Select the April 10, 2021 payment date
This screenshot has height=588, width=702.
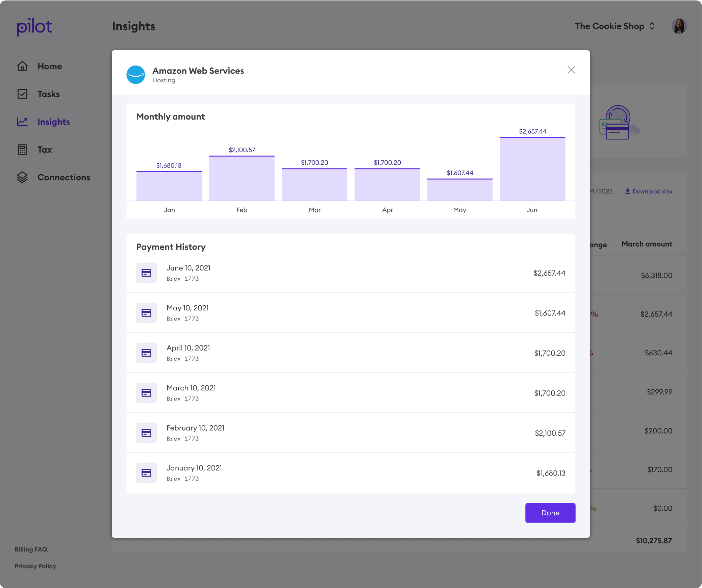[188, 348]
